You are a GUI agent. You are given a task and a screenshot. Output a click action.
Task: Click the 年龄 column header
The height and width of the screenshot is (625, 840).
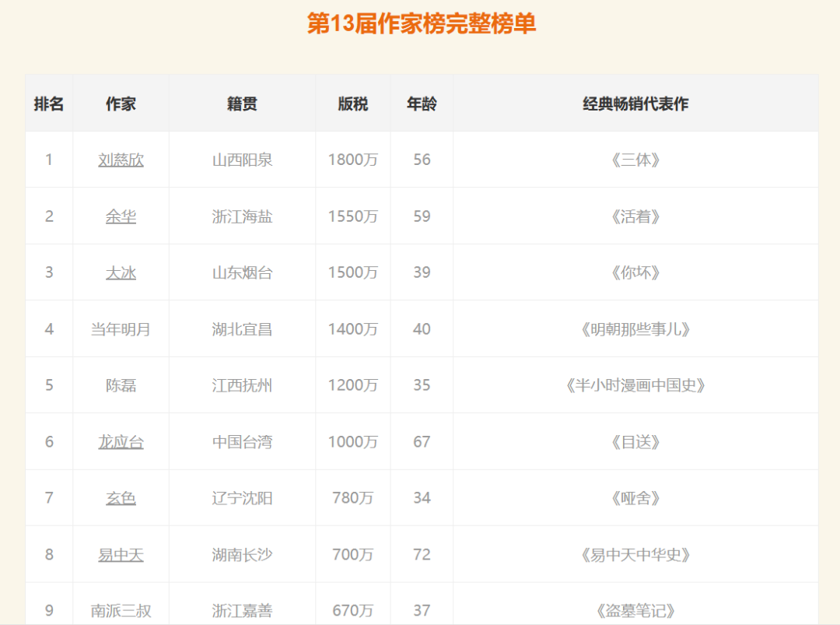pos(422,104)
